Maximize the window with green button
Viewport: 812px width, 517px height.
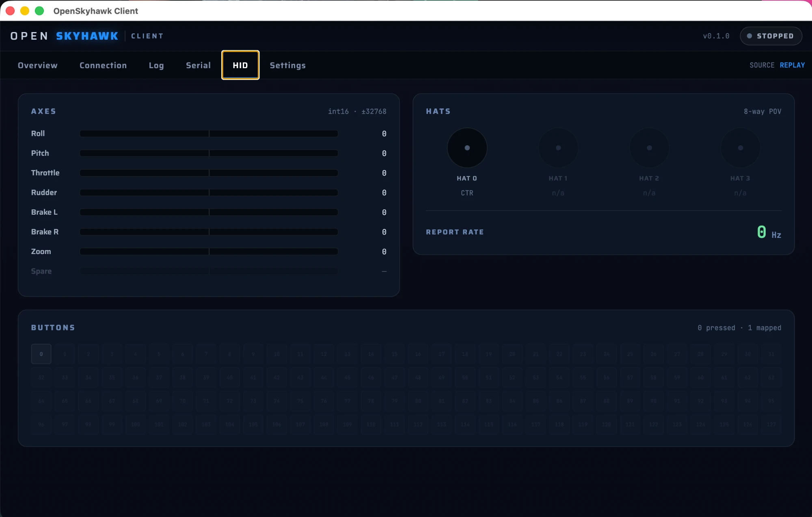39,11
